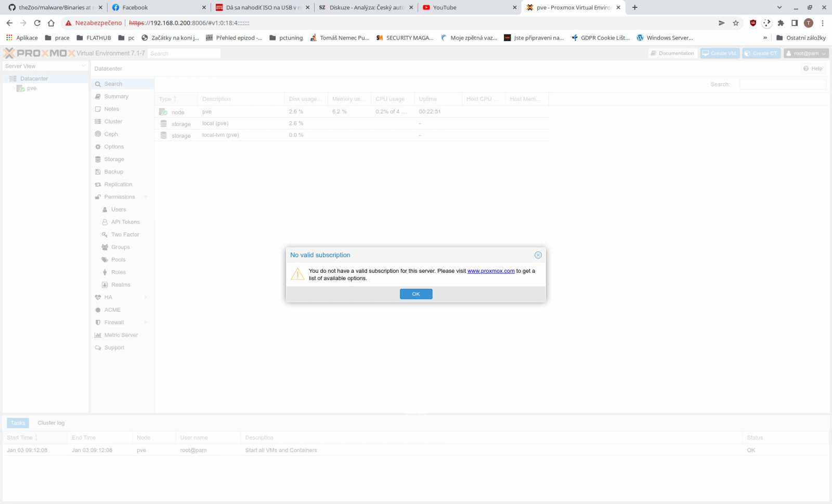
Task: Open the Options section
Action: pyautogui.click(x=123, y=147)
